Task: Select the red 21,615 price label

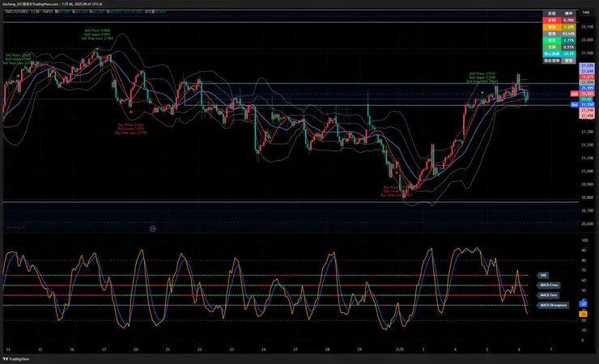Action: point(587,77)
